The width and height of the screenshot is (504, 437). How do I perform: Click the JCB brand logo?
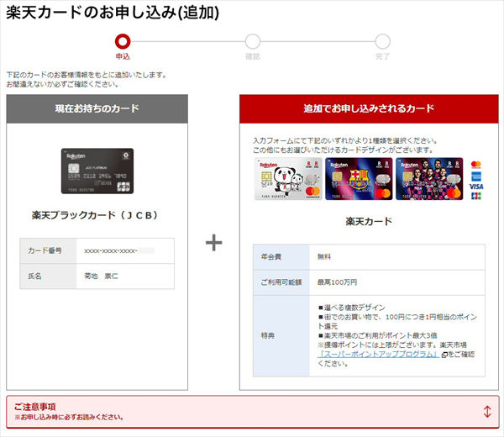point(476,196)
